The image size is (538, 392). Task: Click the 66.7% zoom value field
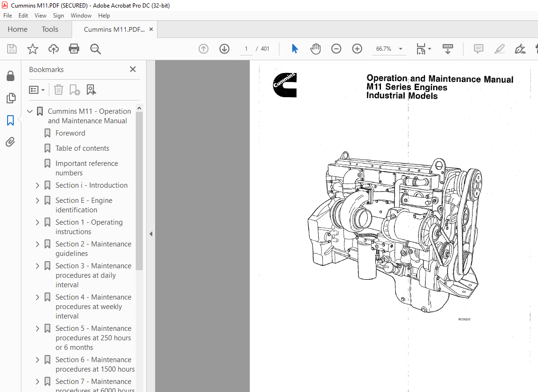tap(384, 49)
